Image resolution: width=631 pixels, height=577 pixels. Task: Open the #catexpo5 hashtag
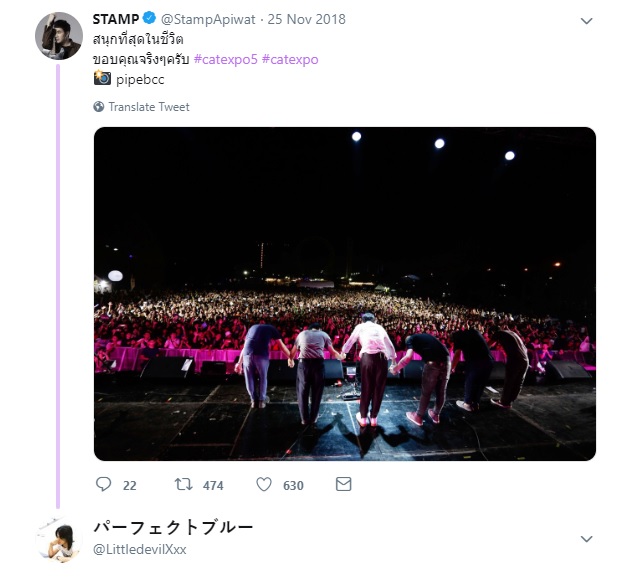tap(225, 59)
